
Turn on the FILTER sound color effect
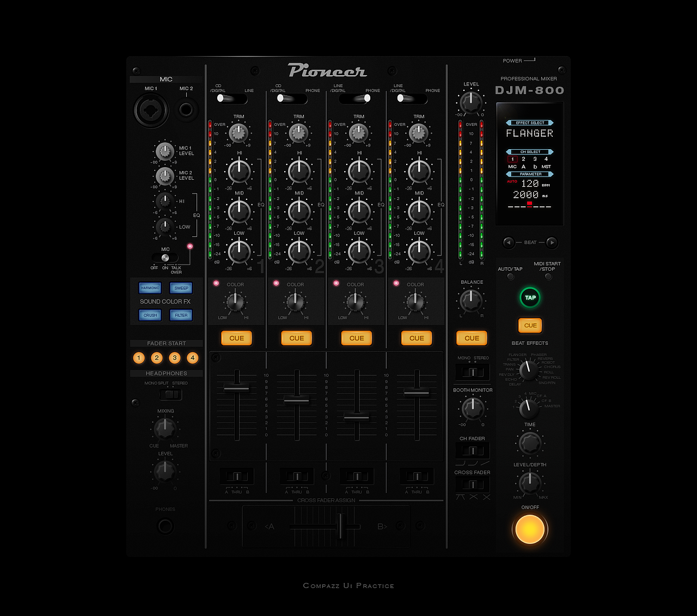click(181, 315)
